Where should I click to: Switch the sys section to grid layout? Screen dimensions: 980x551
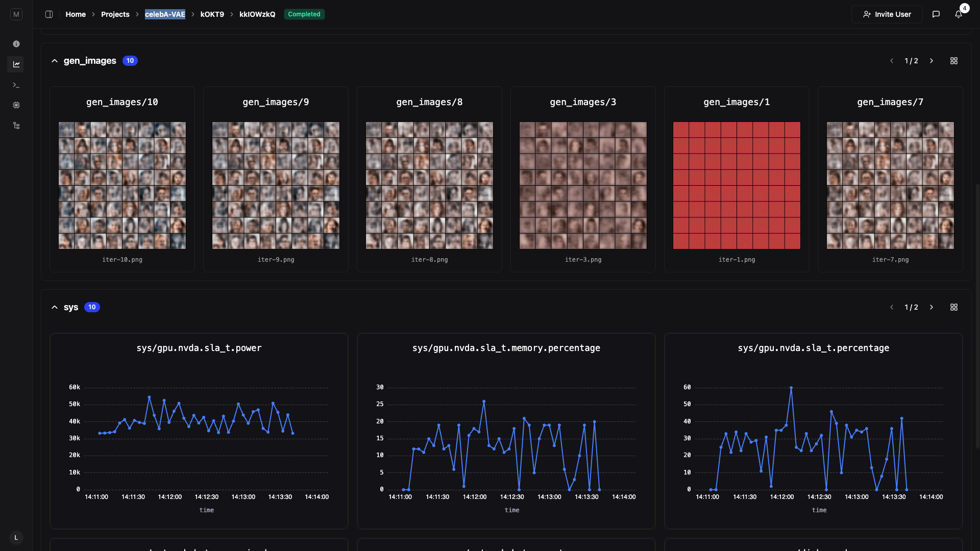pos(954,307)
